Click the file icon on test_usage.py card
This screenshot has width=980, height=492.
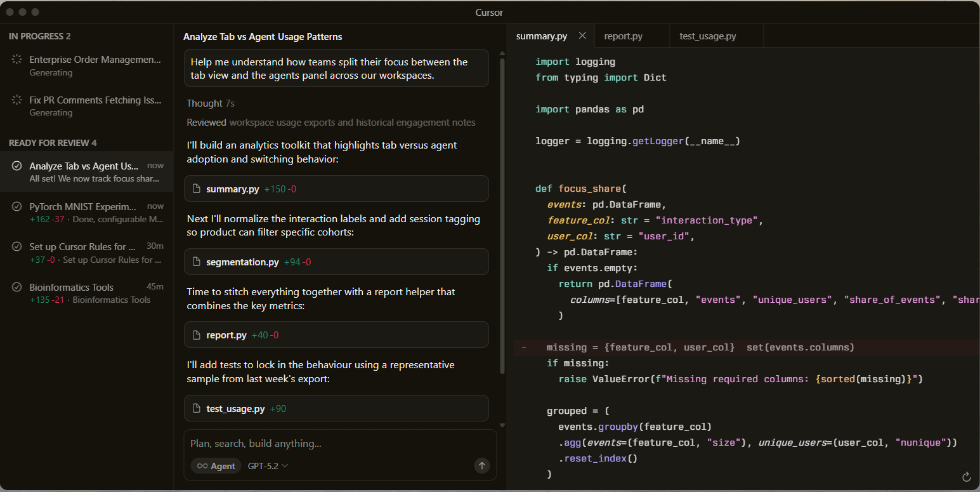tap(197, 408)
